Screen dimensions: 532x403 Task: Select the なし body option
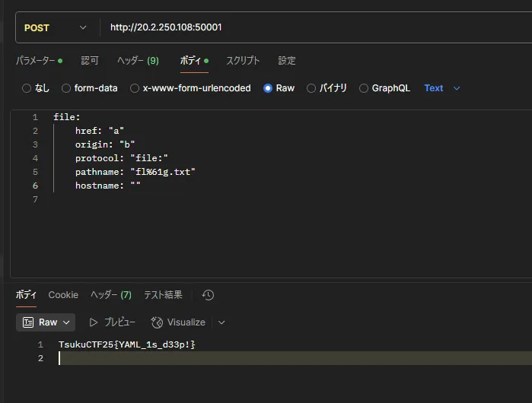click(27, 88)
